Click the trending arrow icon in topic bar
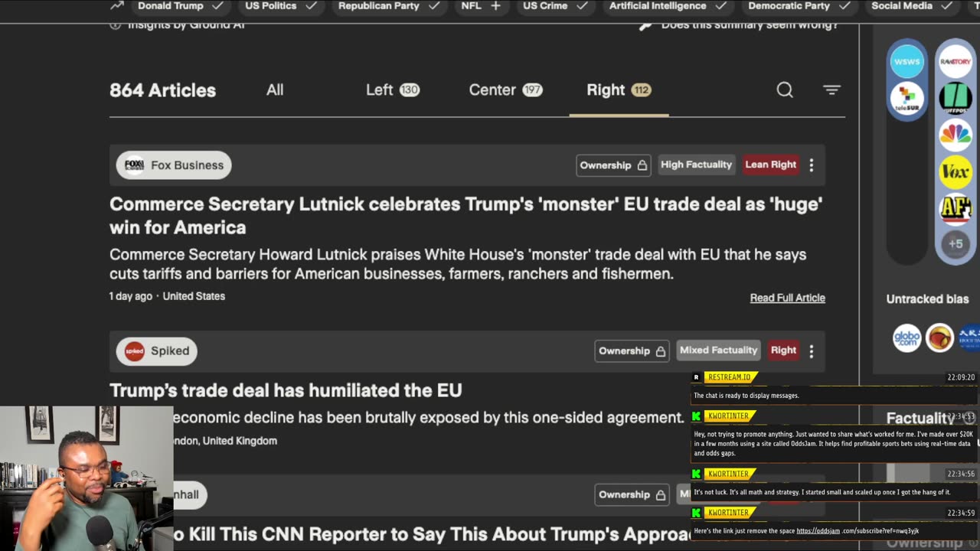 point(116,5)
